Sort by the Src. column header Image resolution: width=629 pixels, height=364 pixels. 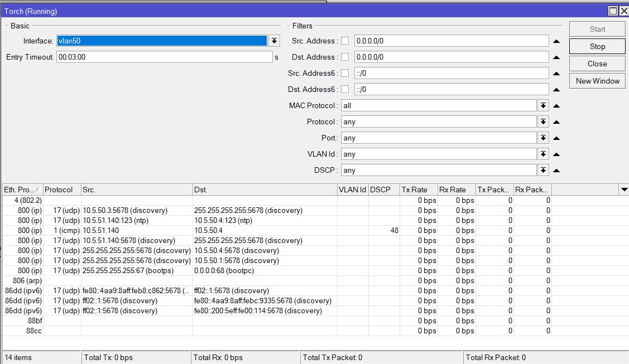137,190
